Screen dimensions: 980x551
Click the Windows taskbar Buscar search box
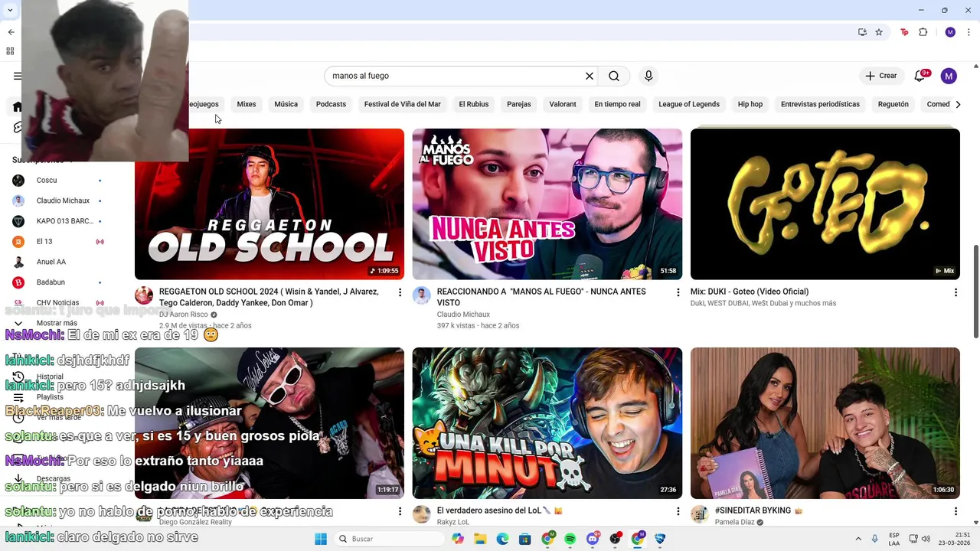click(x=390, y=539)
